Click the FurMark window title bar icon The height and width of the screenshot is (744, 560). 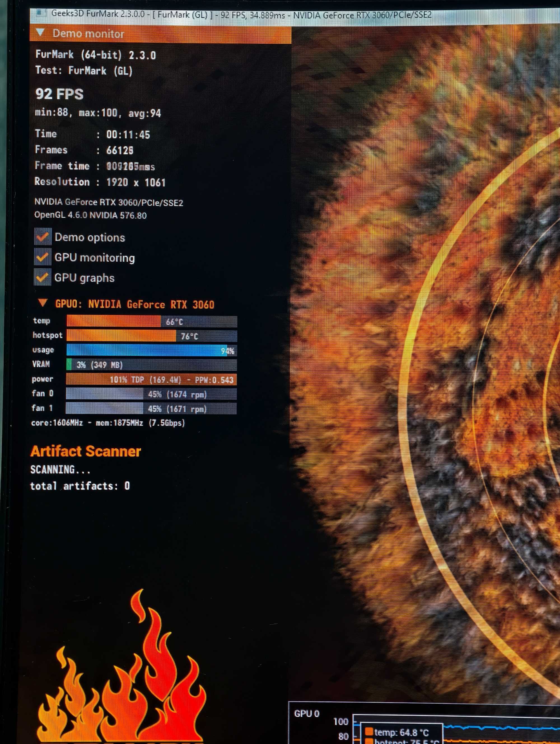[41, 13]
